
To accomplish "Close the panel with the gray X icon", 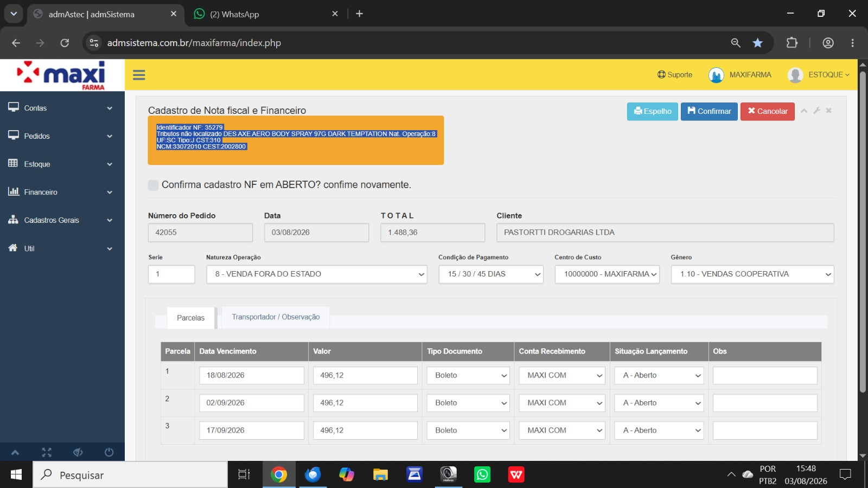I will (829, 111).
